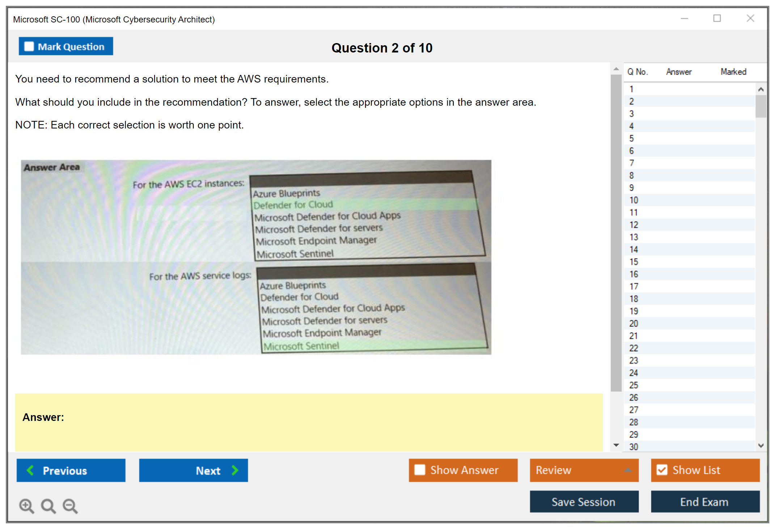Image resolution: width=778 pixels, height=532 pixels.
Task: Select question 10 in the list
Action: point(634,200)
